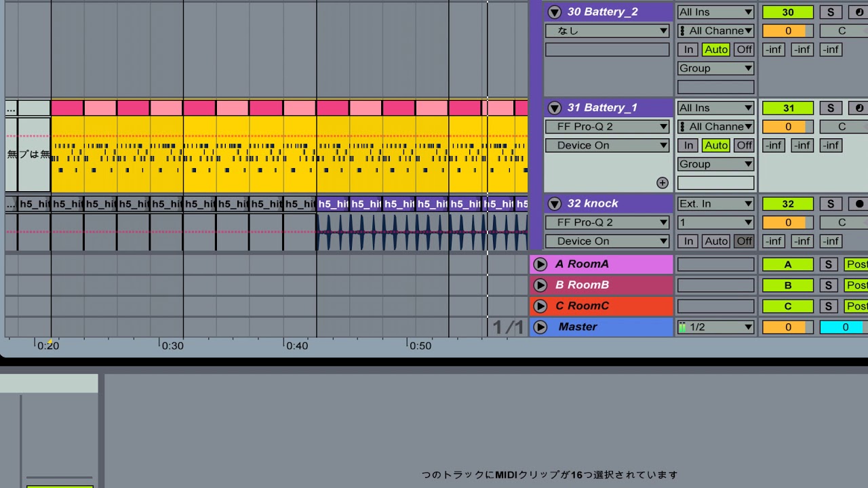
Task: Solo the 32 knock track
Action: click(830, 203)
